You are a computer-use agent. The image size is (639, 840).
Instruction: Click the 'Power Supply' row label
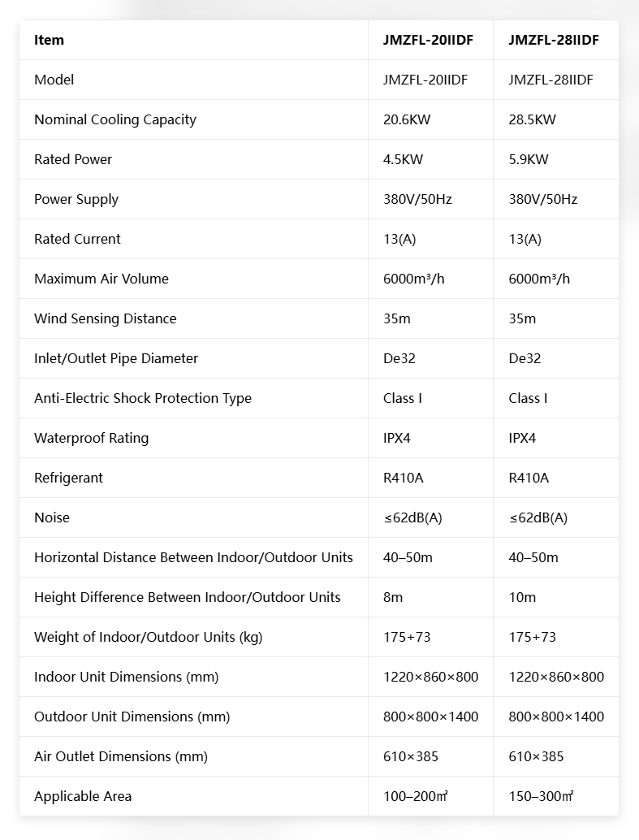76,199
